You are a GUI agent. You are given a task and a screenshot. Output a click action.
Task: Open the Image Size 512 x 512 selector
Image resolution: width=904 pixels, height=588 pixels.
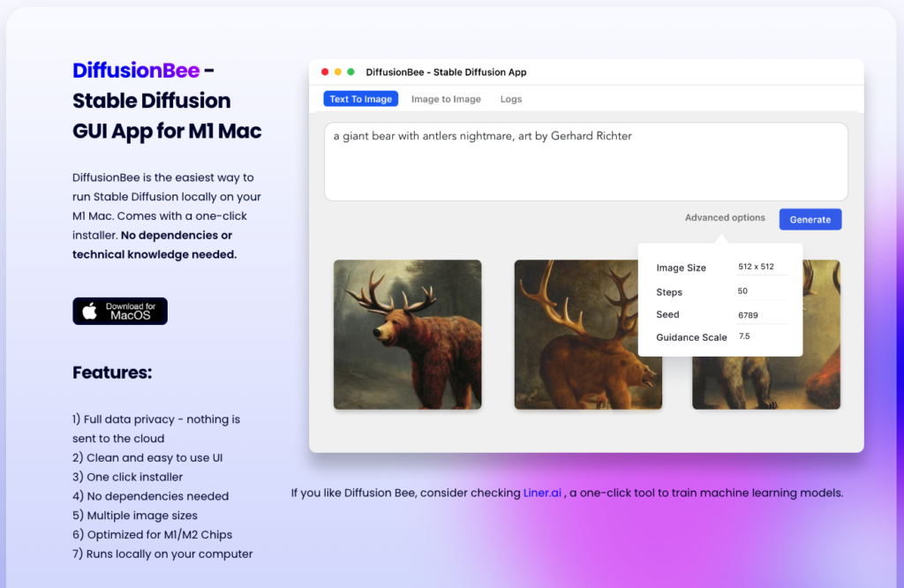(760, 268)
